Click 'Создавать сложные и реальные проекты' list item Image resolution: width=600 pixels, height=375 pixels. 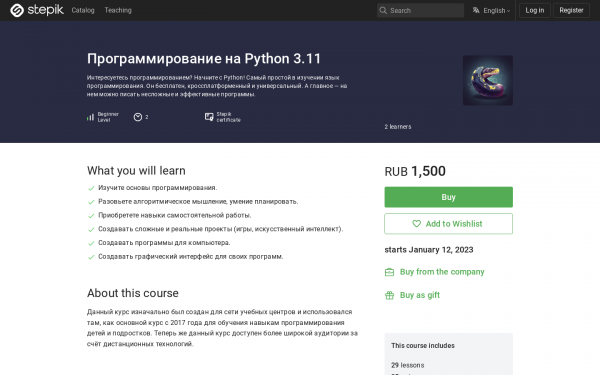(221, 229)
